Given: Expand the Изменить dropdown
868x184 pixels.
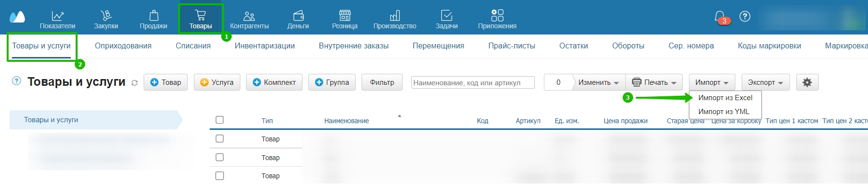Looking at the screenshot, I should pyautogui.click(x=598, y=82).
